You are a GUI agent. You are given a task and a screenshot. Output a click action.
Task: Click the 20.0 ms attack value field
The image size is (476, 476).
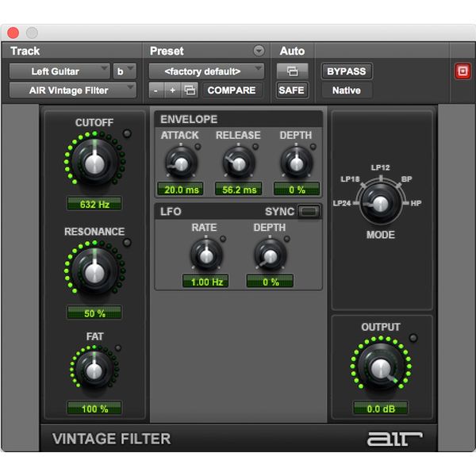point(181,190)
